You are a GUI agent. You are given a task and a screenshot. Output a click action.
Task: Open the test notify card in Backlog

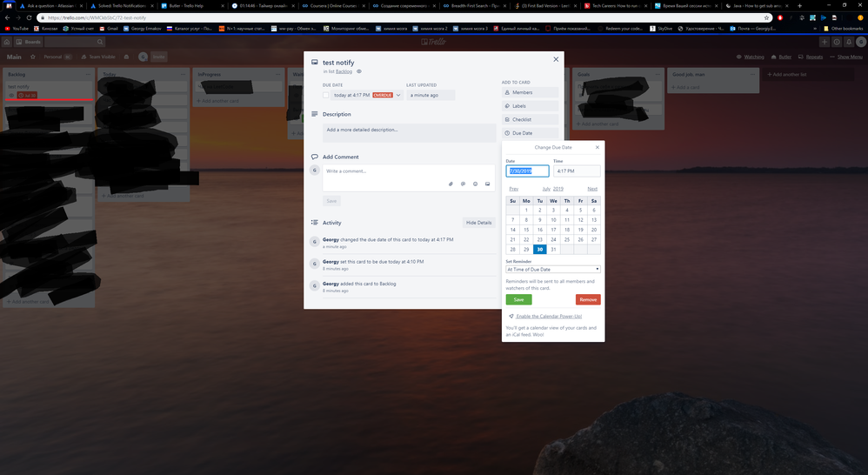click(x=49, y=90)
